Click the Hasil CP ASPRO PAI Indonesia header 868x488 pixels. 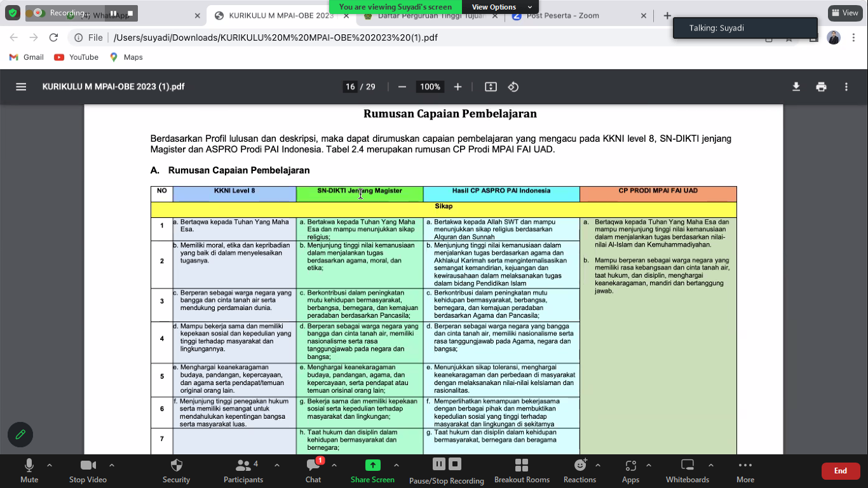[501, 194]
